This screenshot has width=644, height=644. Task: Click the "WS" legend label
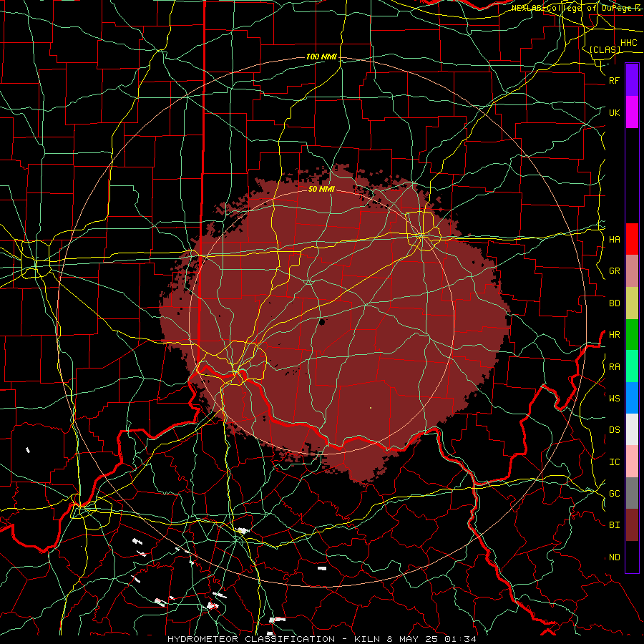coord(614,398)
